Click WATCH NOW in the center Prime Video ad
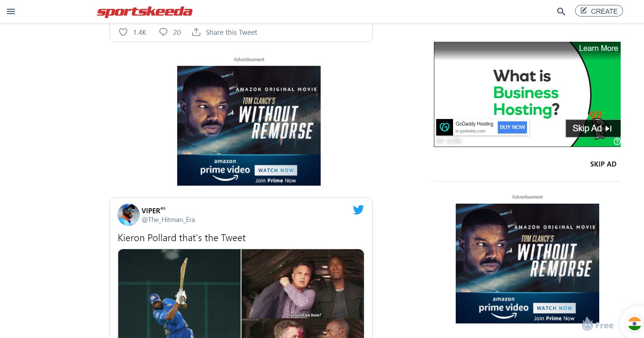 [276, 170]
